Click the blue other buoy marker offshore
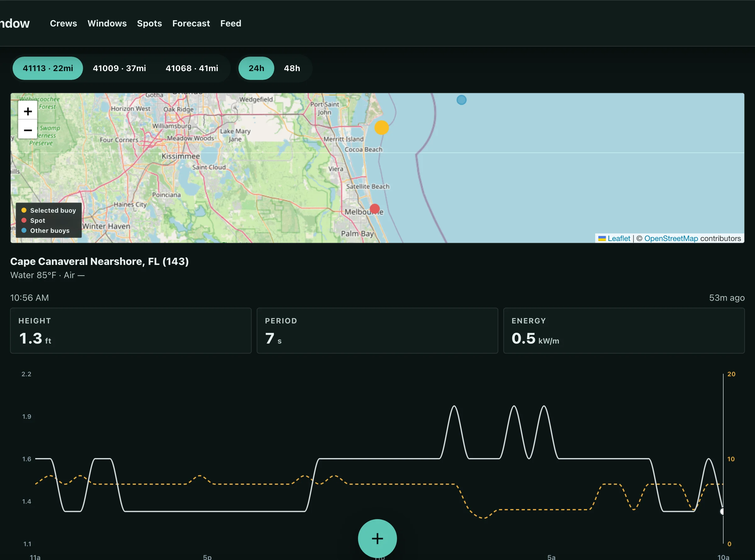 pos(461,100)
